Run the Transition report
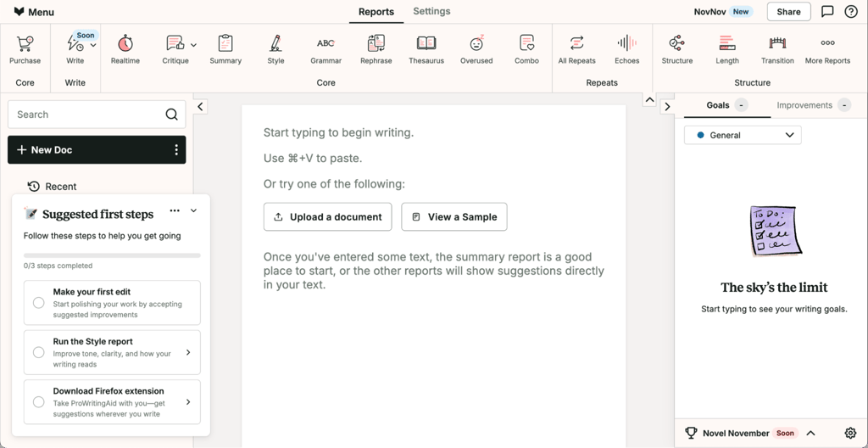This screenshot has height=448, width=868. pyautogui.click(x=777, y=50)
